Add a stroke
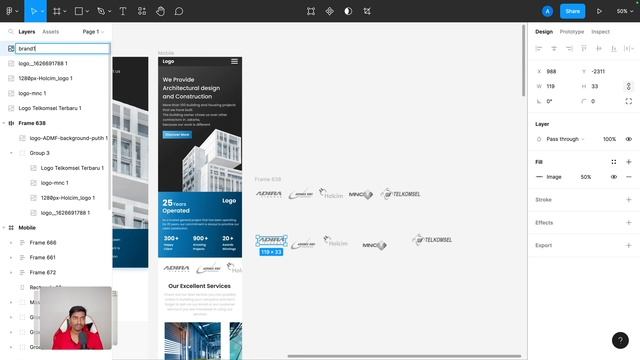This screenshot has width=640, height=360. (x=629, y=200)
